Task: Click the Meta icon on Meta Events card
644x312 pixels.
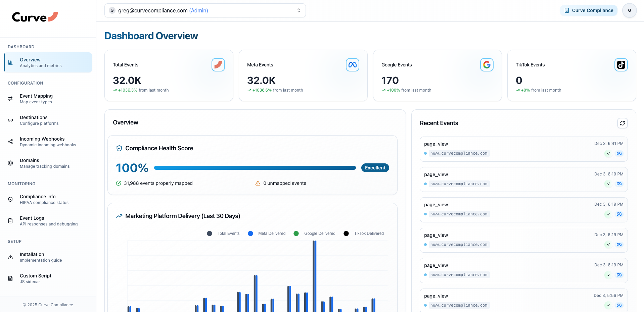Action: [x=353, y=65]
